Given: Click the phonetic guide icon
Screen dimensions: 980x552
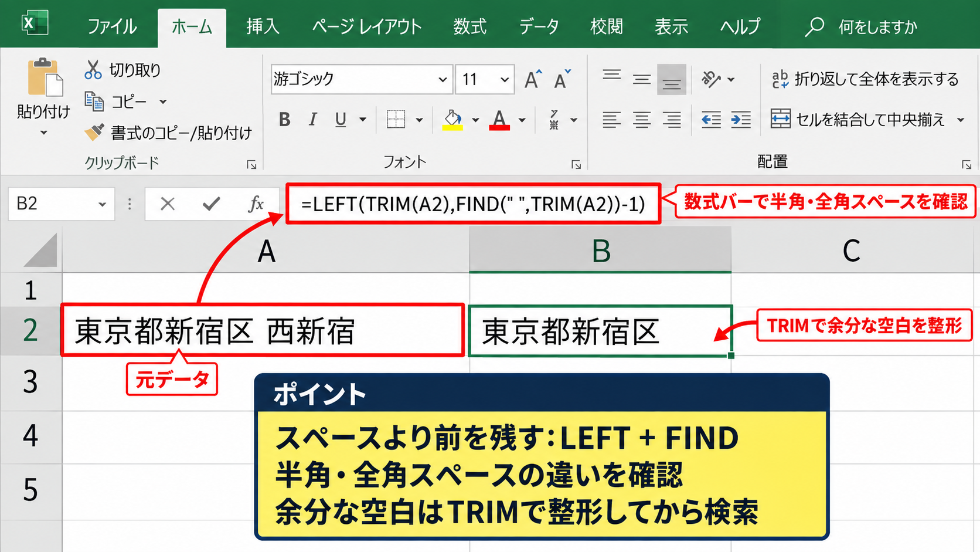Looking at the screenshot, I should click(x=554, y=120).
